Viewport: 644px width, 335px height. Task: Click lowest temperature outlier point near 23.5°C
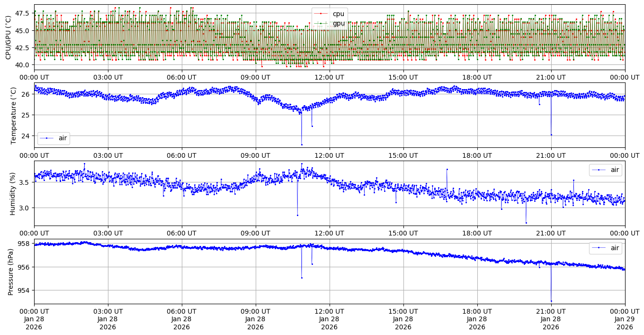click(302, 145)
